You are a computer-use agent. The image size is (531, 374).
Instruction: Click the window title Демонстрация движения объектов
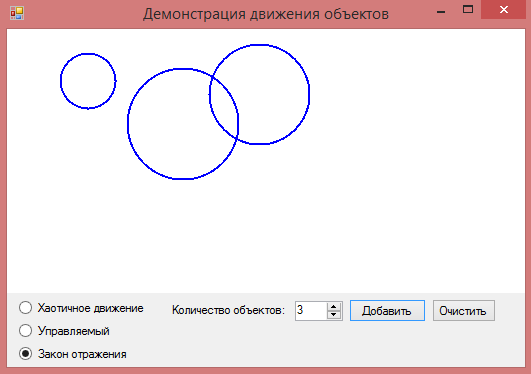point(266,14)
